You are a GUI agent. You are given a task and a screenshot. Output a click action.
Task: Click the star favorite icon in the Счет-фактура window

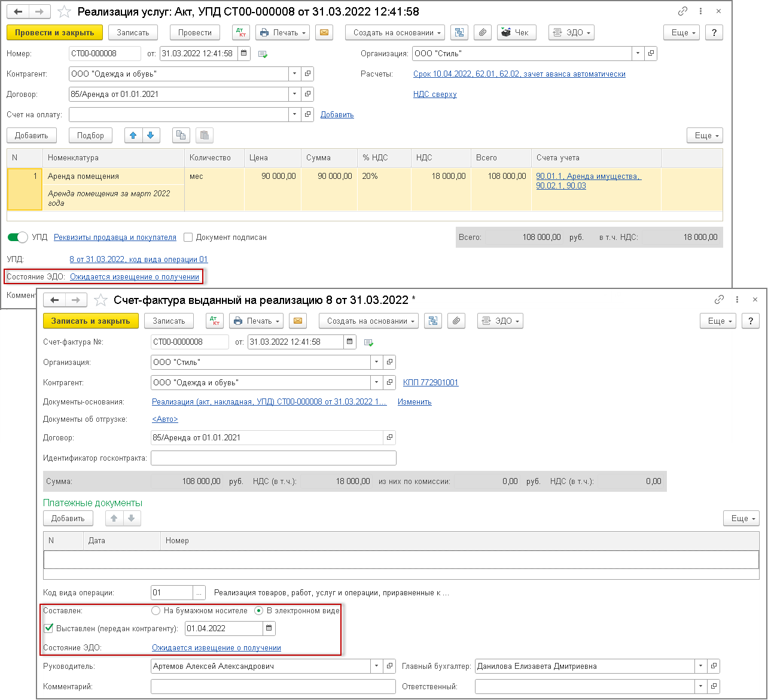click(x=101, y=300)
